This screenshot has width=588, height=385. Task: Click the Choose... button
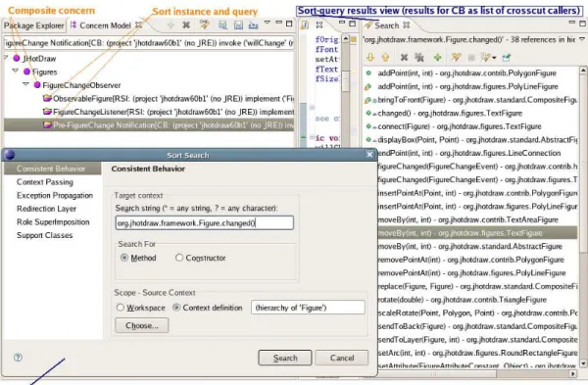142,325
